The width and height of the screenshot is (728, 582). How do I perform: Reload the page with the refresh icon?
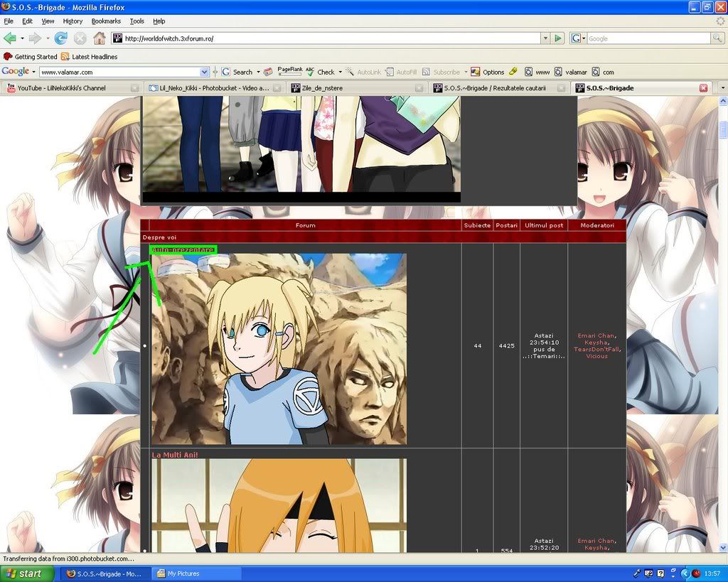pos(61,38)
